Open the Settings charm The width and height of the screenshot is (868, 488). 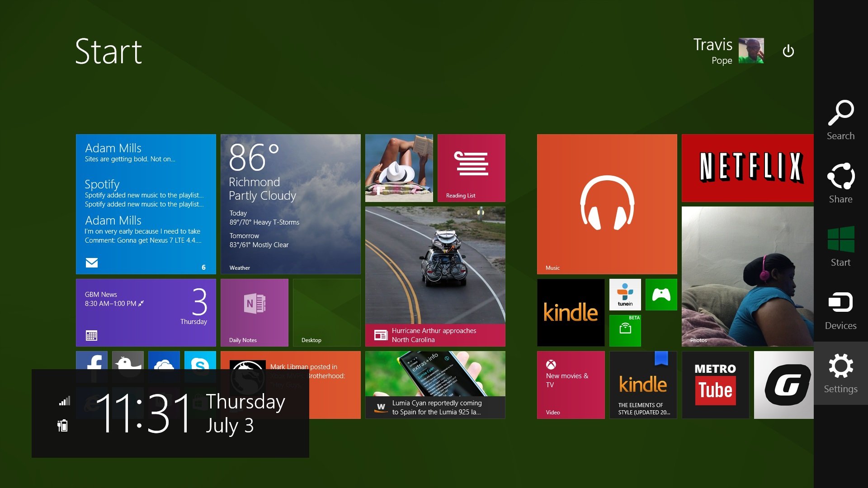click(840, 373)
